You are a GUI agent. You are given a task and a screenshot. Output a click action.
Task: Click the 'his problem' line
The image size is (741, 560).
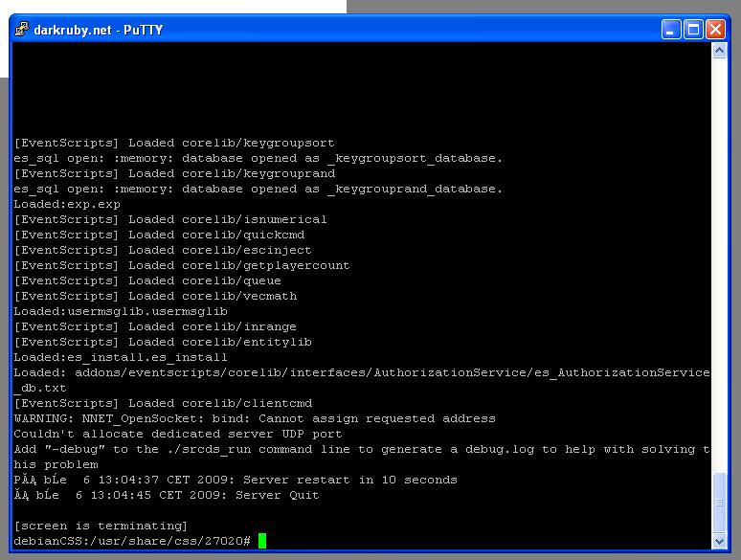coord(56,464)
